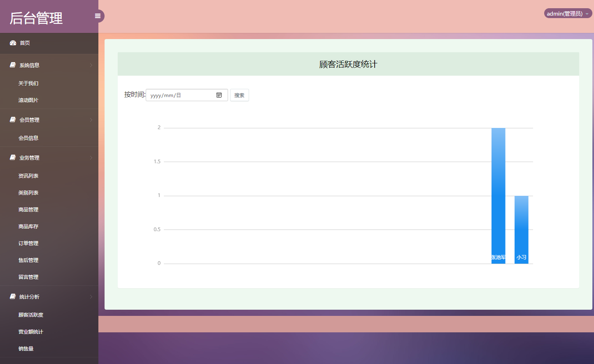
Task: Open the 关于我们 page
Action: 28,83
